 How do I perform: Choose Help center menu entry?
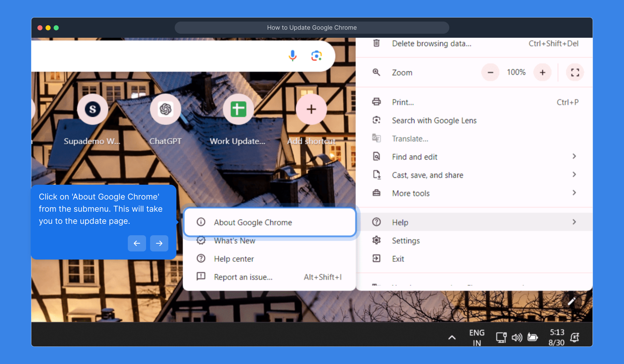pyautogui.click(x=234, y=259)
